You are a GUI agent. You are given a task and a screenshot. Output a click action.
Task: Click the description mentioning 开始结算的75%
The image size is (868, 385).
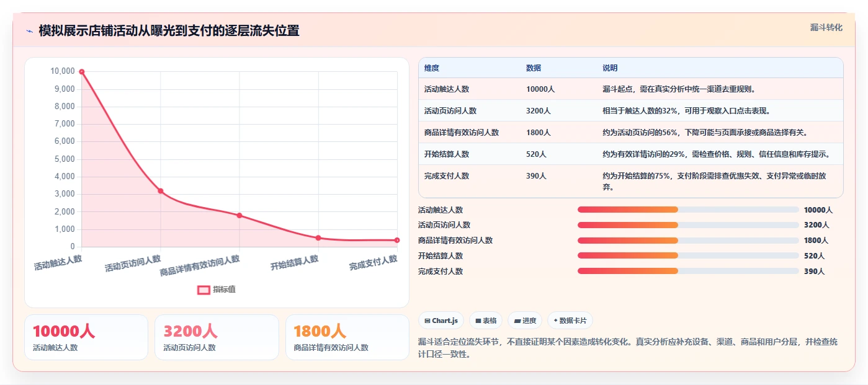714,181
